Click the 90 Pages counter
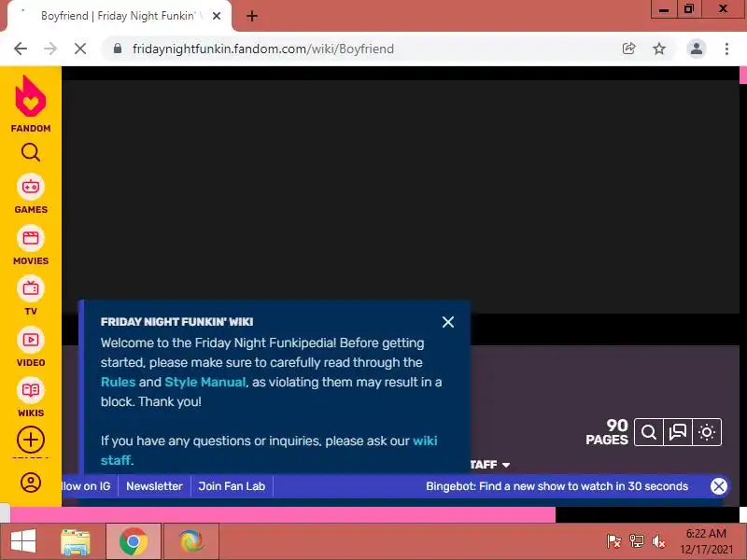 coord(607,432)
